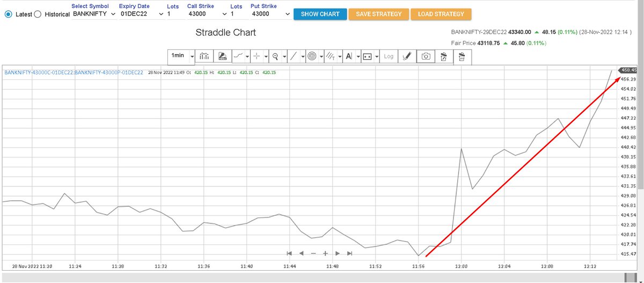Open the BANKNIFTY symbol dropdown
This screenshot has width=644, height=283.
coord(94,13)
